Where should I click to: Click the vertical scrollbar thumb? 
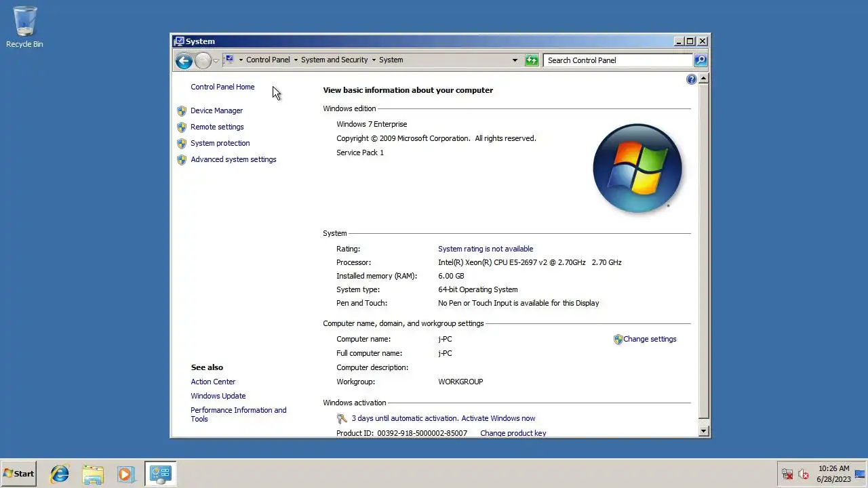703,250
